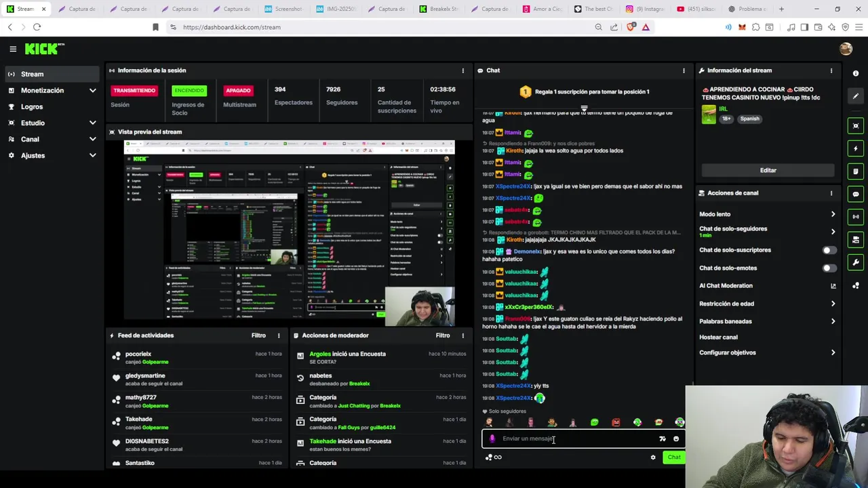Viewport: 868px width, 488px height.
Task: Open chat settings via the gear icon
Action: 653,457
